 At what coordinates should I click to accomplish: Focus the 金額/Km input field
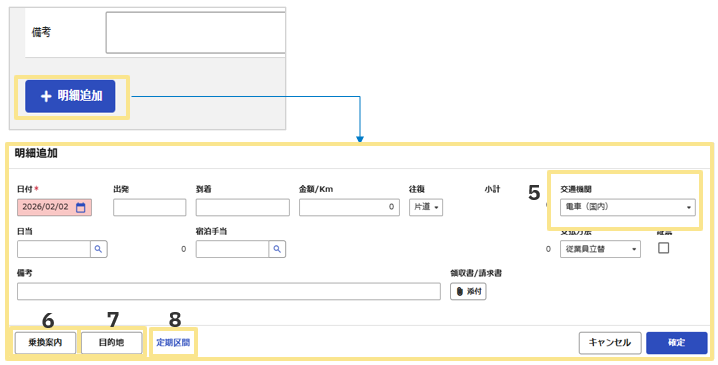[349, 207]
